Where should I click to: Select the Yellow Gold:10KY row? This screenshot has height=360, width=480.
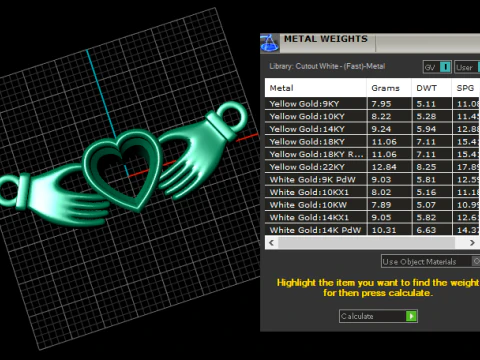pyautogui.click(x=372, y=116)
